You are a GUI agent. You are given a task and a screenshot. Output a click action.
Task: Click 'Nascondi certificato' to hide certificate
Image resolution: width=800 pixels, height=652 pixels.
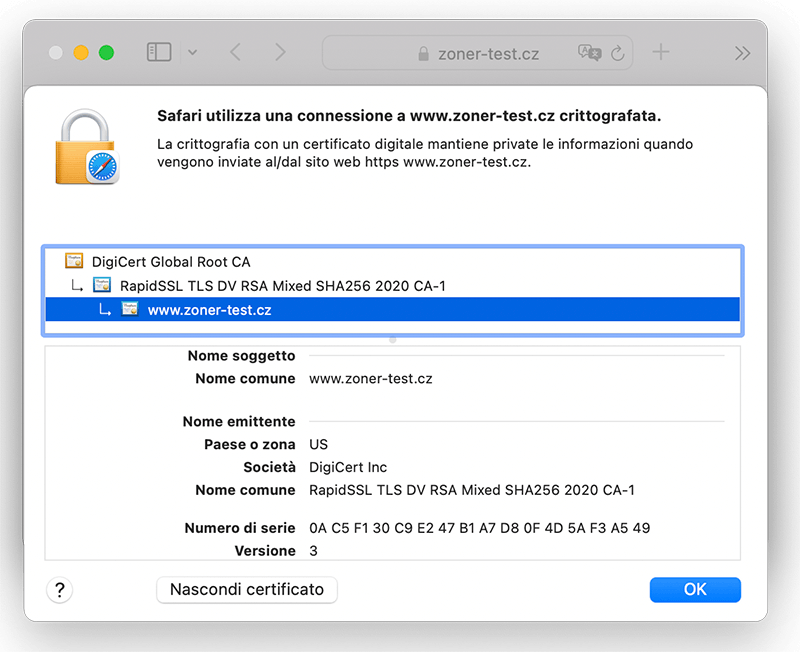[x=247, y=590]
